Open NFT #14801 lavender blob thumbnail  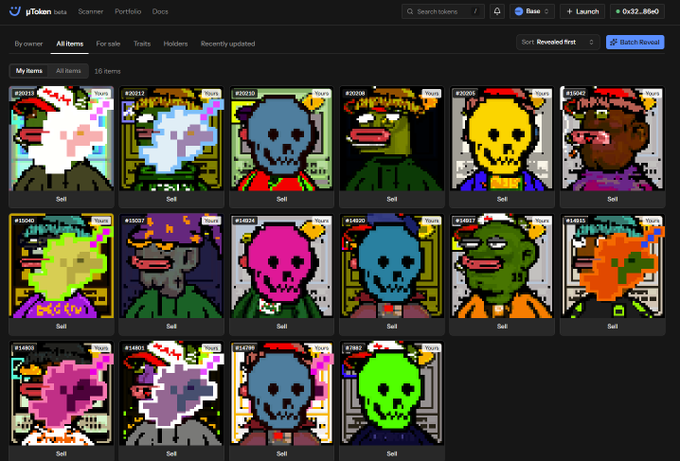[x=171, y=393]
